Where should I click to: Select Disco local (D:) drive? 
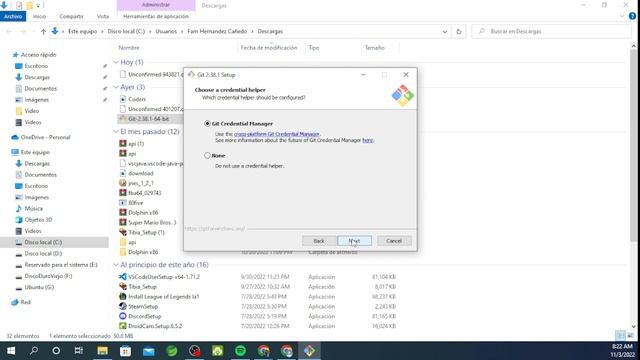tap(43, 253)
